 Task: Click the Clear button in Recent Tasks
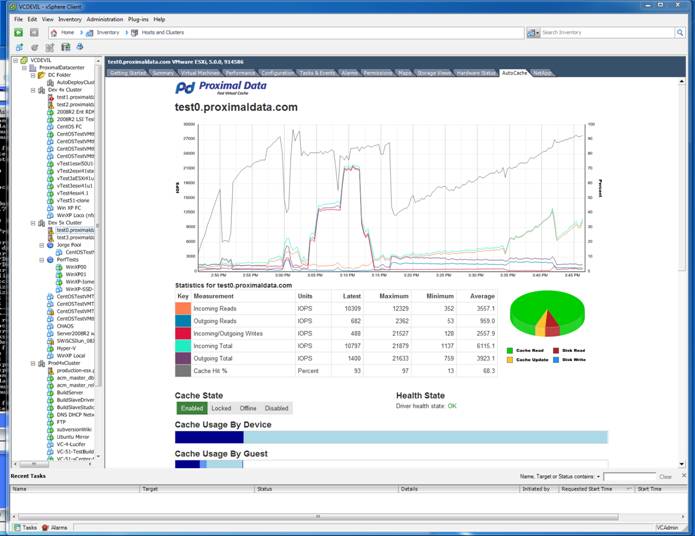[665, 477]
